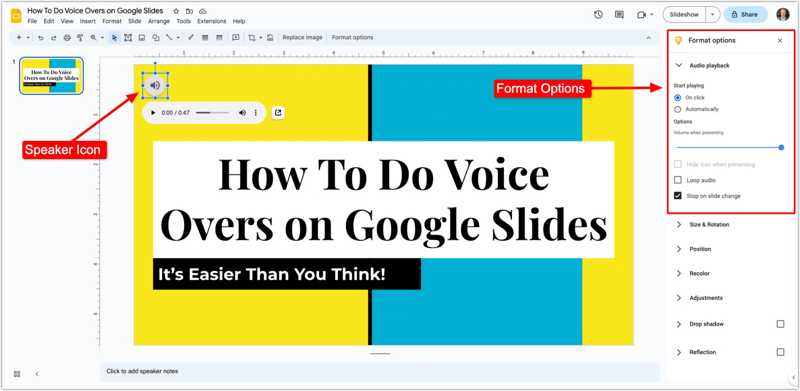Enable the Reflection checkbox
Screen dimensions: 800x391
coord(780,352)
